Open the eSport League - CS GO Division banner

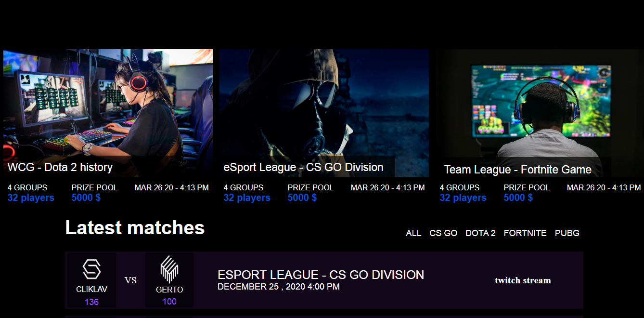323,113
